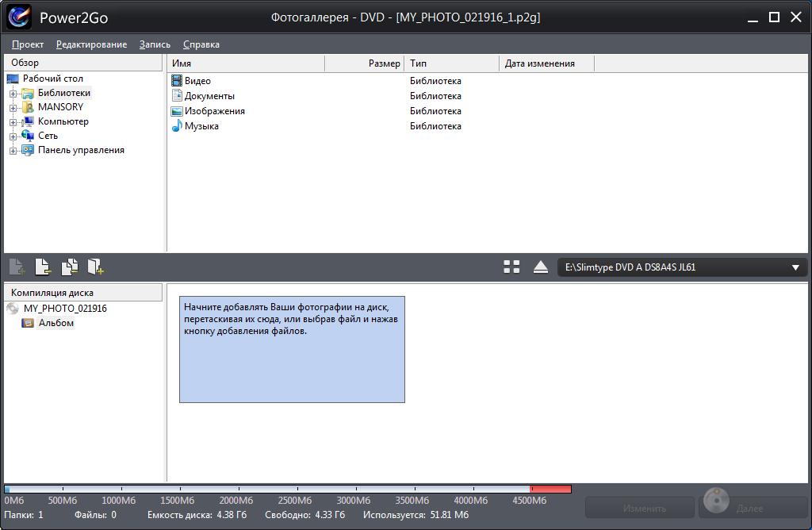Click the Изменить button
The width and height of the screenshot is (812, 530).
(x=638, y=508)
